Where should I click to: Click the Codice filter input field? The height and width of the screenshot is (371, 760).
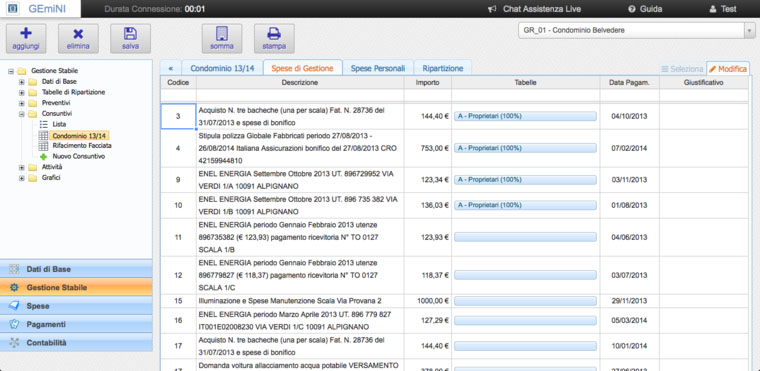tap(178, 96)
